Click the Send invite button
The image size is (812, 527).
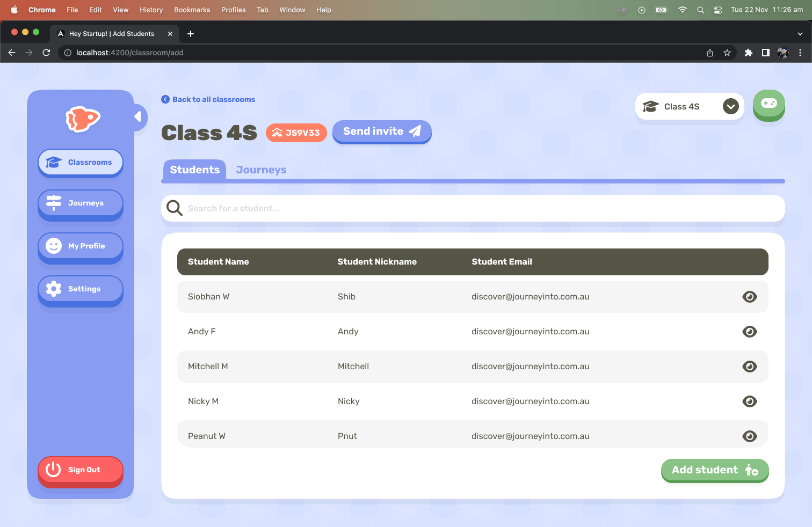point(381,131)
